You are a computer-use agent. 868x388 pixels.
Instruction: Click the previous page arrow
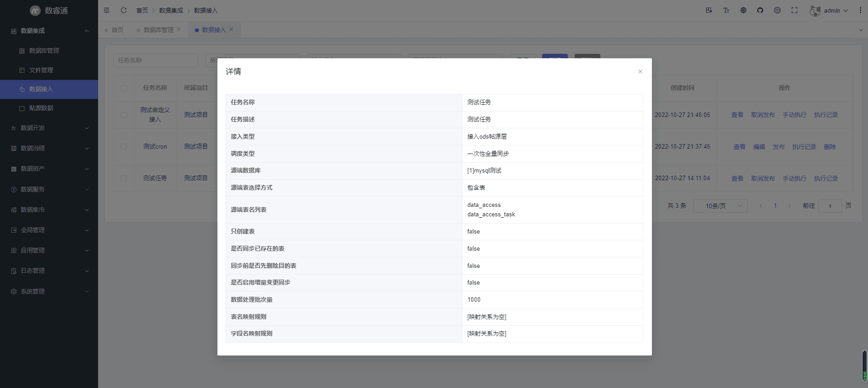pyautogui.click(x=761, y=206)
